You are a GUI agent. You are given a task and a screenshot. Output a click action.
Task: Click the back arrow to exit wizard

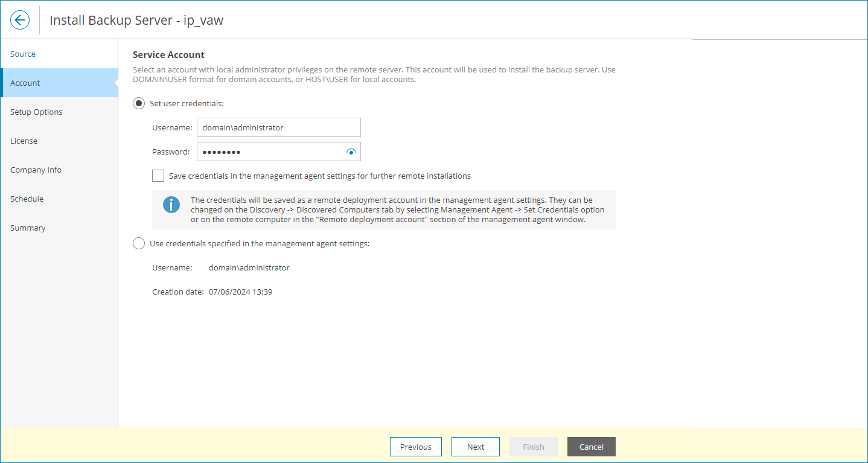coord(19,19)
